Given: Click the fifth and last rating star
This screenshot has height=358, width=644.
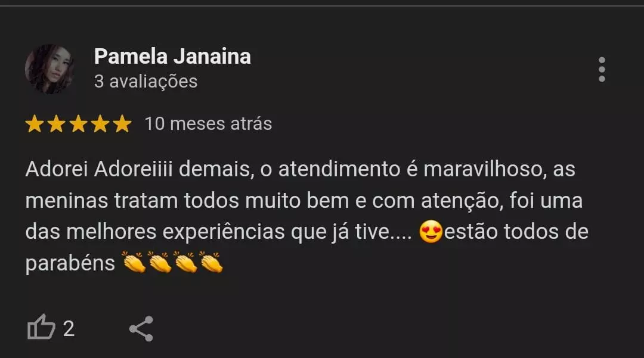Looking at the screenshot, I should [122, 124].
